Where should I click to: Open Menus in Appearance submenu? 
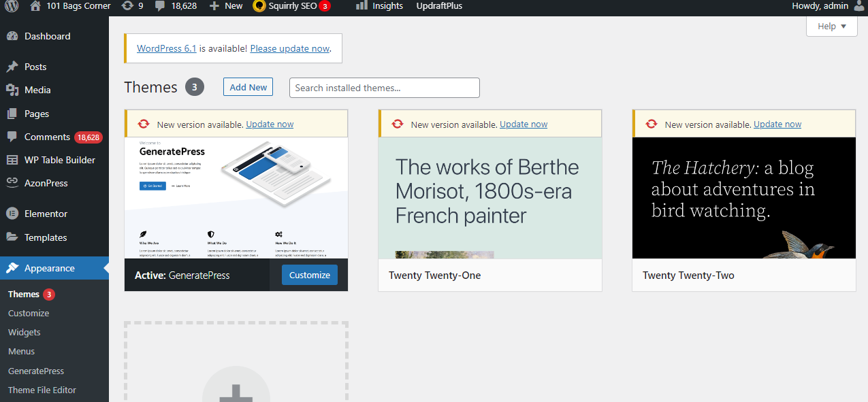pyautogui.click(x=22, y=352)
